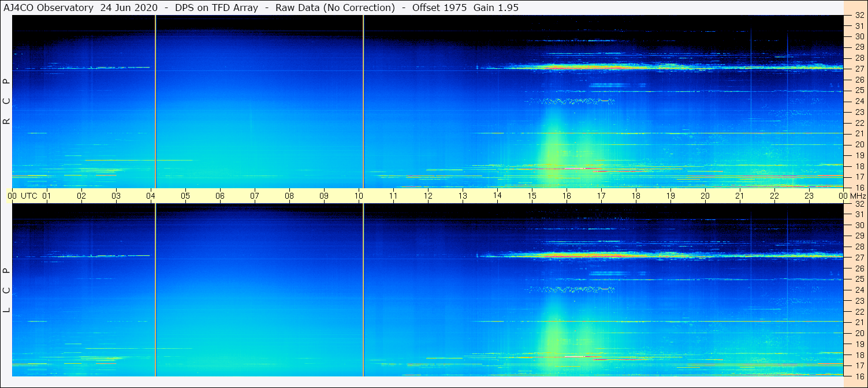Click the 20 hour label on the time axis

click(705, 196)
